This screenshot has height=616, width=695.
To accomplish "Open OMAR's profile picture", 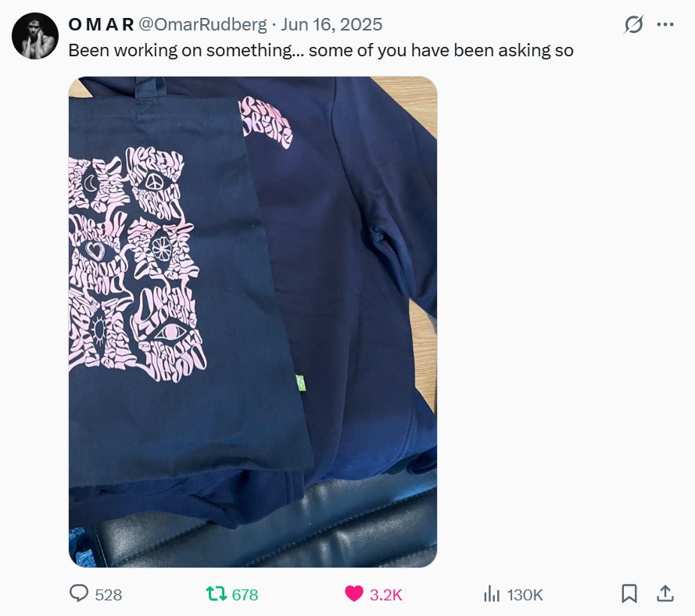I will [x=35, y=36].
